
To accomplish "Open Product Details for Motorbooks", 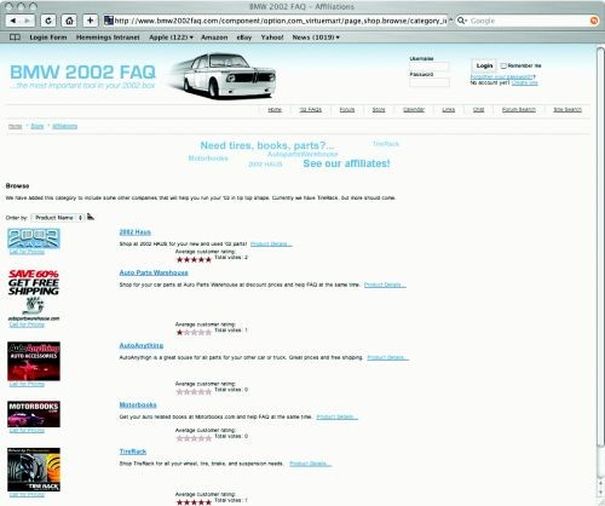I will pos(337,418).
